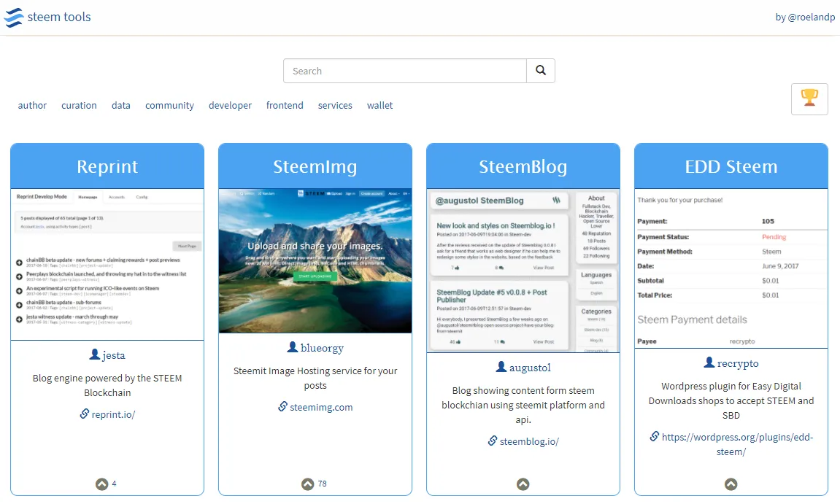Click 'Wordpress plugin for Easy Digital Downloads' description

point(731,400)
